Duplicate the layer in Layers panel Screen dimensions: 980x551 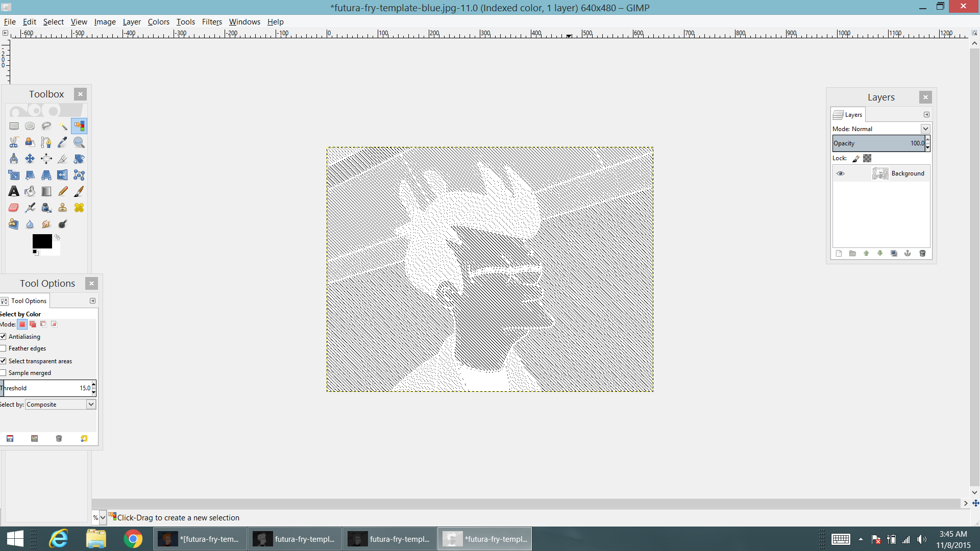(894, 254)
